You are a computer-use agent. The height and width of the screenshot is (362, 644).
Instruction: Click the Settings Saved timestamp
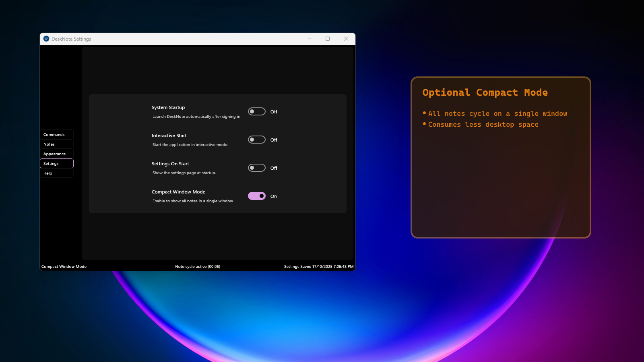[x=318, y=266]
